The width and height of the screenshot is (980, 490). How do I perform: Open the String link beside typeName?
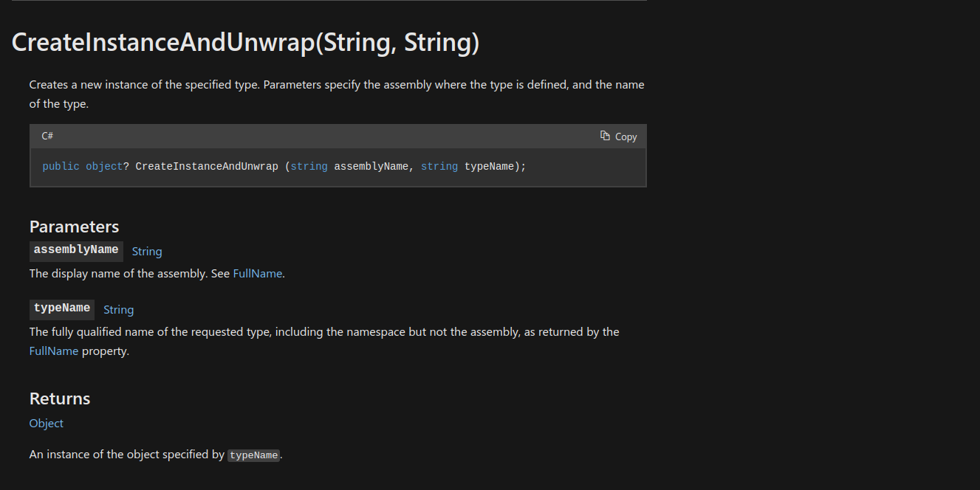click(x=118, y=310)
